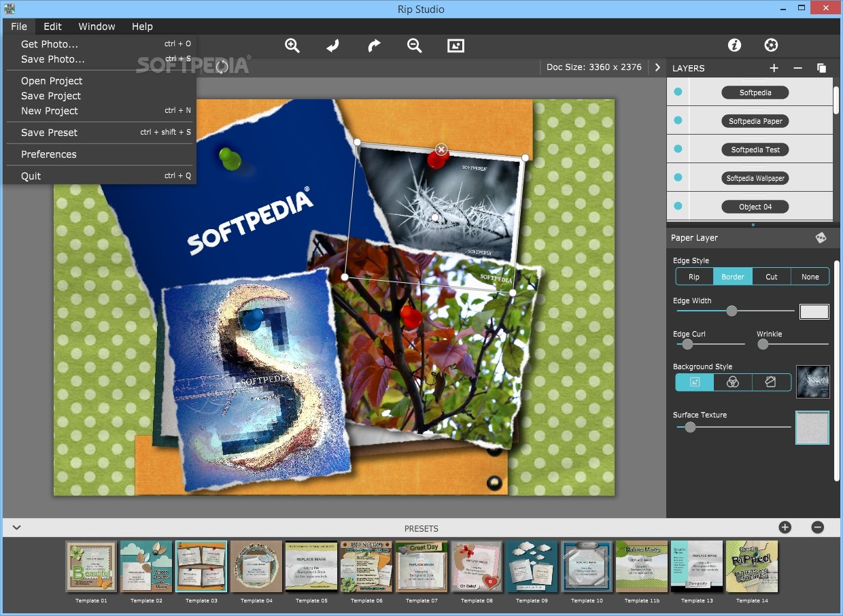Click the X delete handle on the selected photo
This screenshot has height=616, width=843.
(441, 149)
